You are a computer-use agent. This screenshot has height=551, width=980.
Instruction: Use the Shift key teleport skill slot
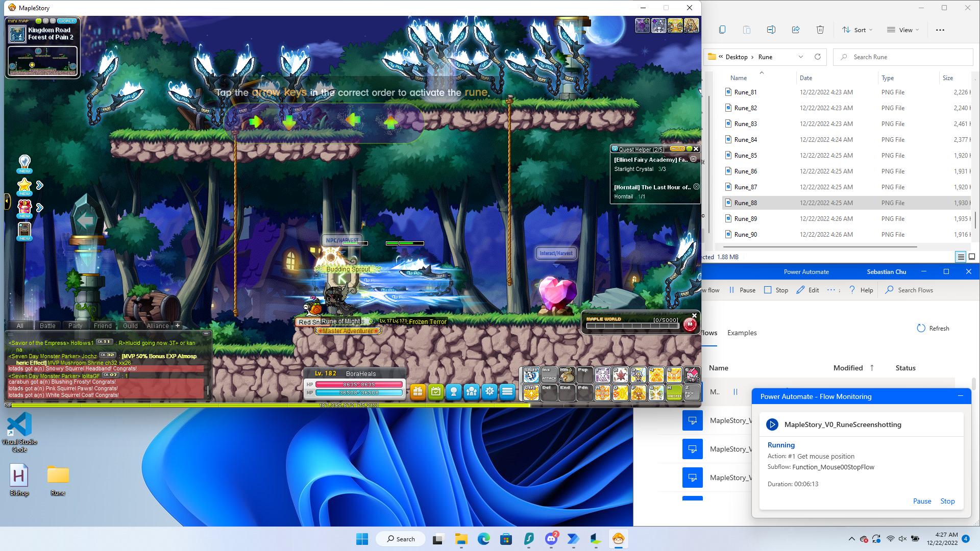pos(531,375)
